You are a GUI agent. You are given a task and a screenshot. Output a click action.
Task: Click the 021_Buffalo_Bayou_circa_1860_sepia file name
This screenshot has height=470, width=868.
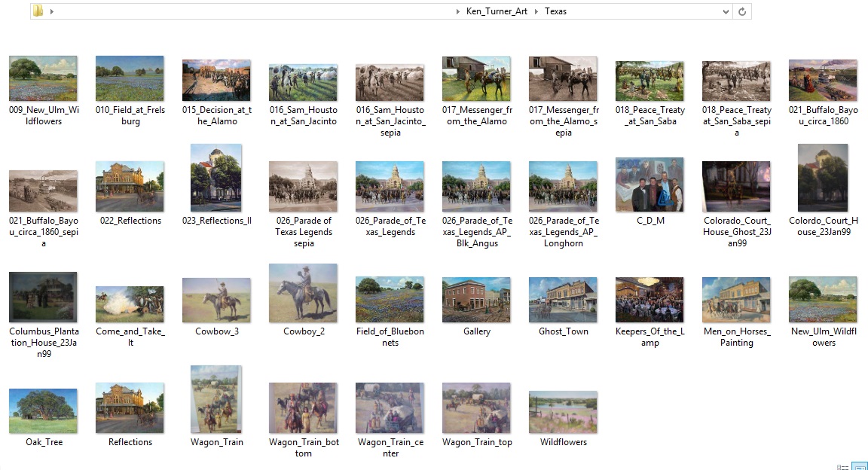(44, 232)
